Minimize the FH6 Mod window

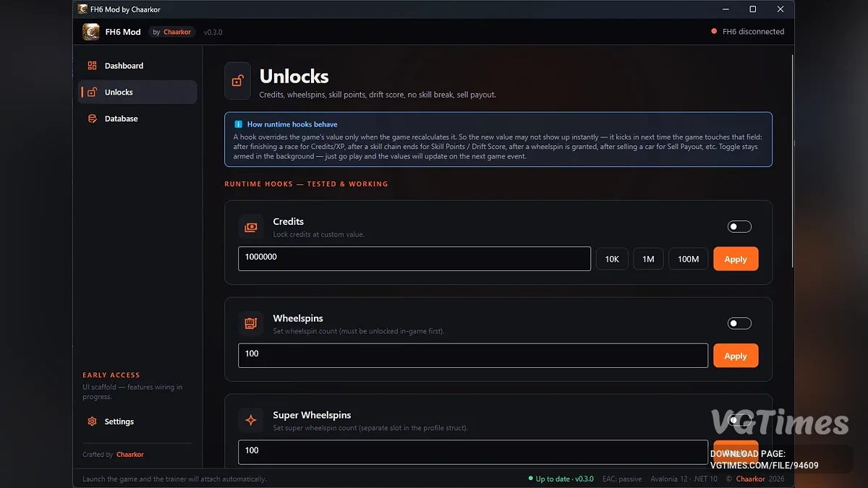click(726, 9)
